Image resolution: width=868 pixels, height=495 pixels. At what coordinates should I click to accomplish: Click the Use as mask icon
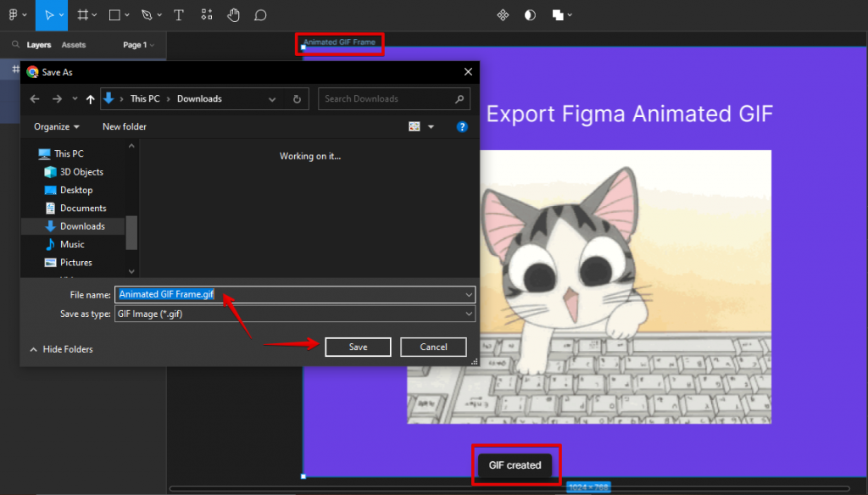(x=530, y=15)
